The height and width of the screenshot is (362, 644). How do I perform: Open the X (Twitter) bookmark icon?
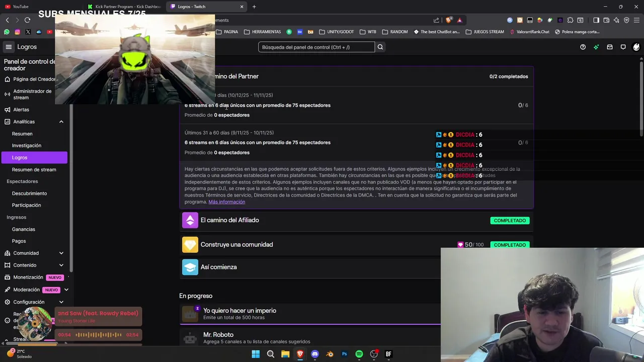pos(28,32)
